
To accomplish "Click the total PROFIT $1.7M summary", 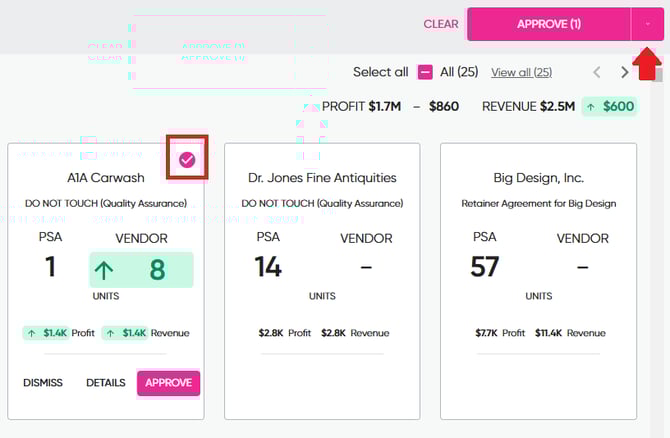I will coord(363,106).
